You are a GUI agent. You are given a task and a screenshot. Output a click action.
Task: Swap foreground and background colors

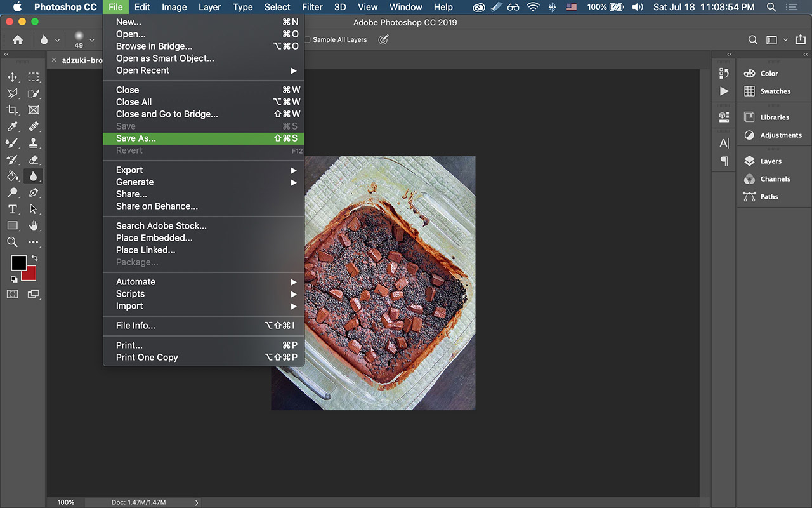34,258
